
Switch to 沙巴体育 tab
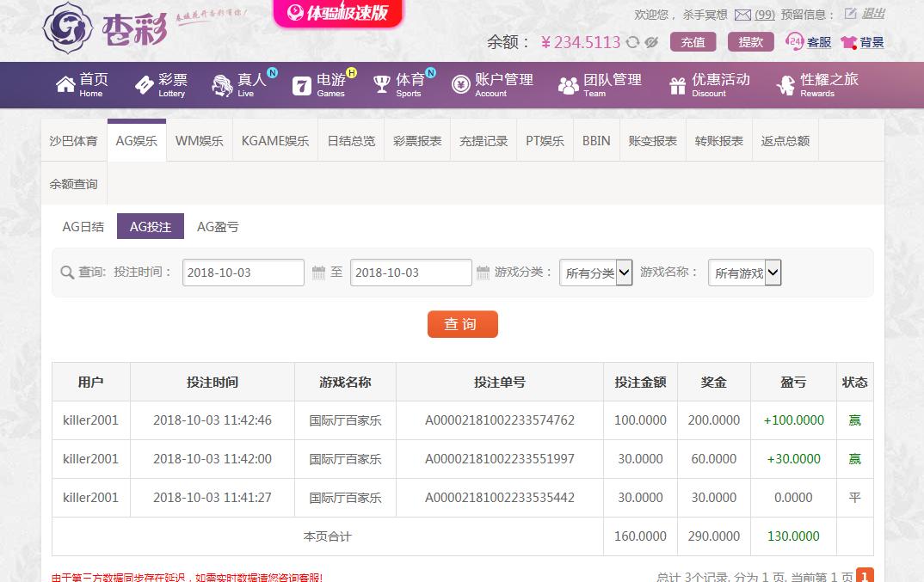74,141
